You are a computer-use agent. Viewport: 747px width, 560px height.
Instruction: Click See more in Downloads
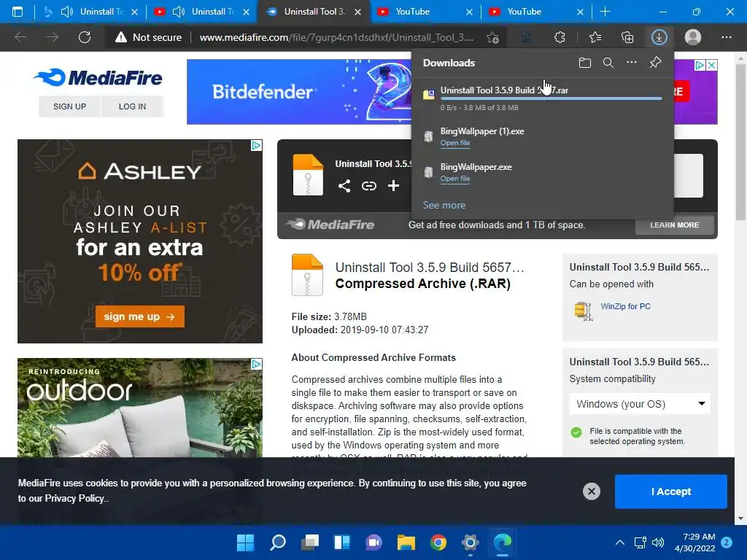[444, 205]
